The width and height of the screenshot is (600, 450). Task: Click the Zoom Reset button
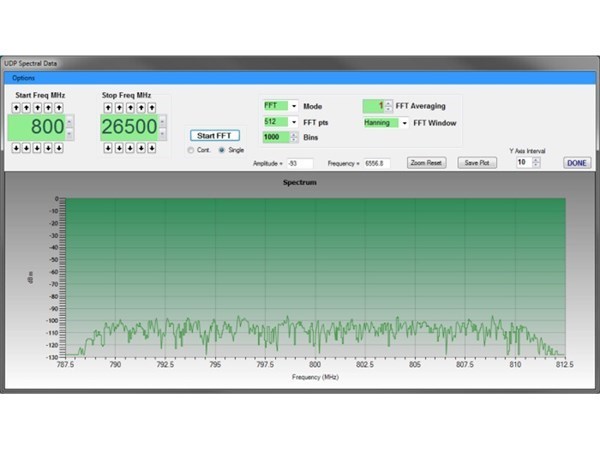(x=426, y=162)
